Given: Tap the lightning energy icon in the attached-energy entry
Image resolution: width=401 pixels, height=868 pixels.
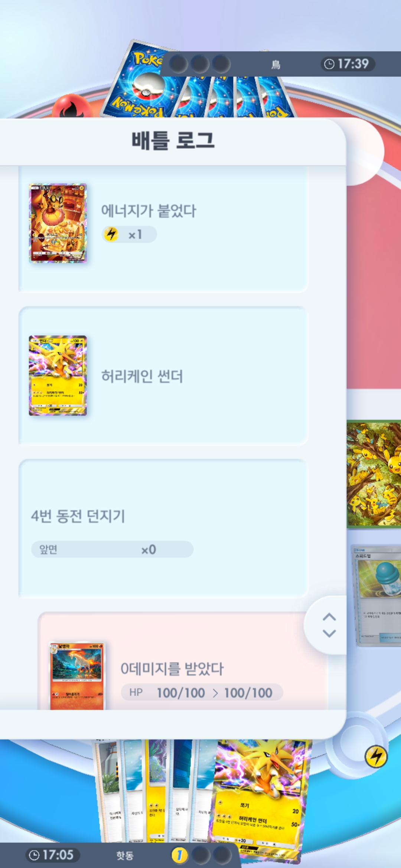Looking at the screenshot, I should [x=111, y=234].
